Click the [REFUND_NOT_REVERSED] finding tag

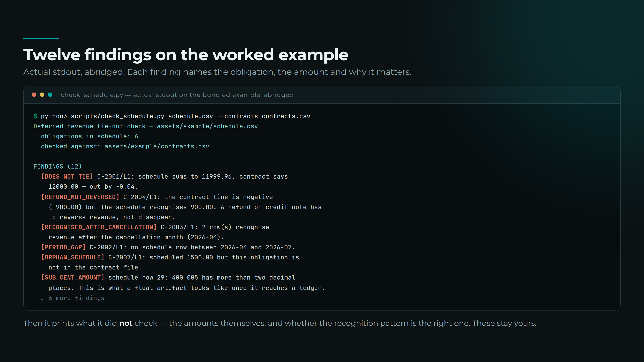(x=80, y=197)
